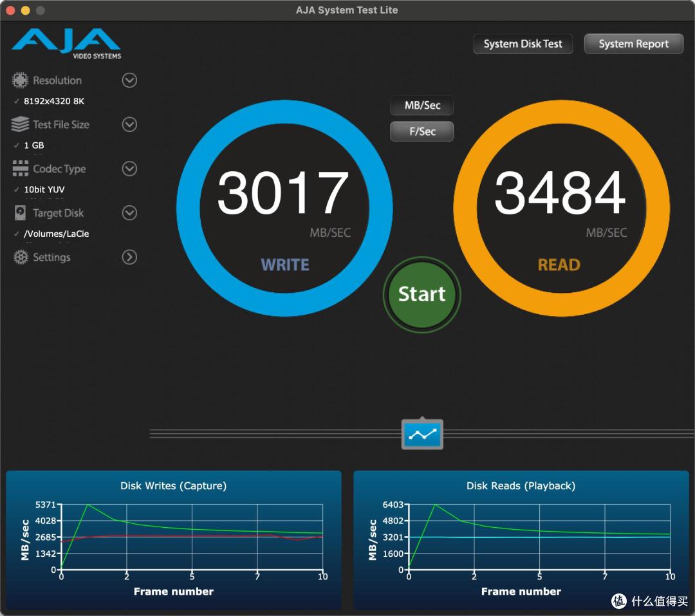Image resolution: width=695 pixels, height=616 pixels.
Task: Click the Codec Type film strip icon
Action: [21, 169]
